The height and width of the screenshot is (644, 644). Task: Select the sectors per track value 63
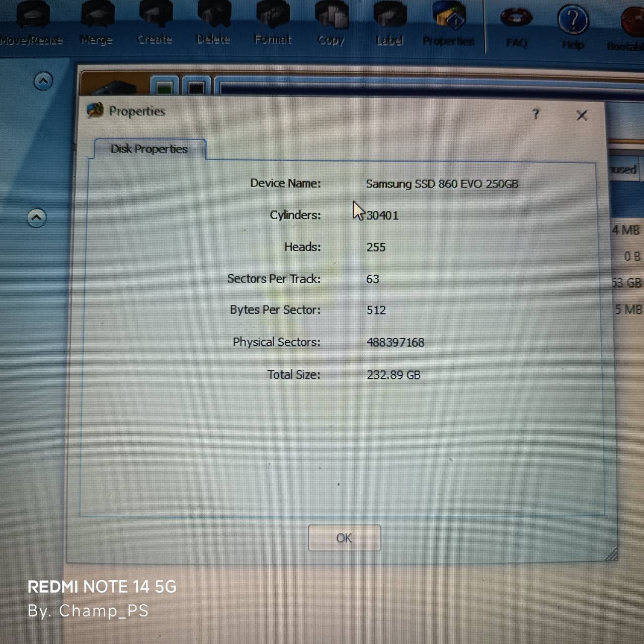[x=373, y=279]
